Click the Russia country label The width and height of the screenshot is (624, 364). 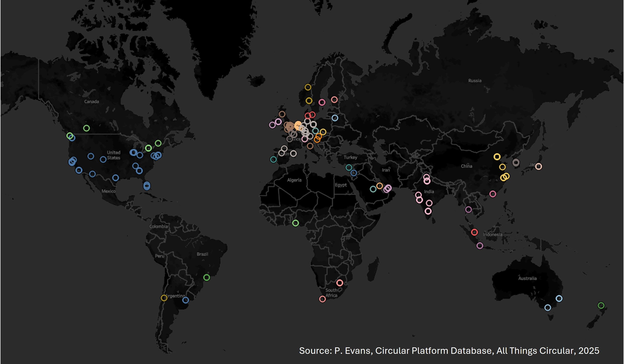[x=475, y=81]
